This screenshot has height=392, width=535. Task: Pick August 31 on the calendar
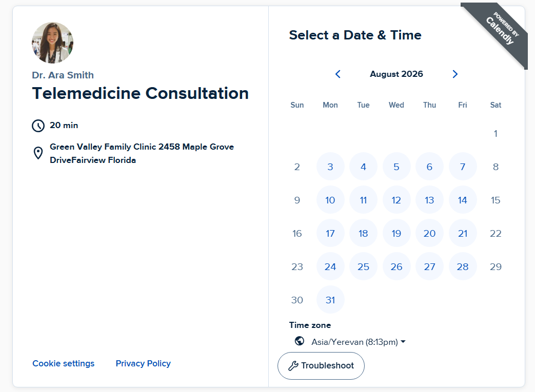330,300
